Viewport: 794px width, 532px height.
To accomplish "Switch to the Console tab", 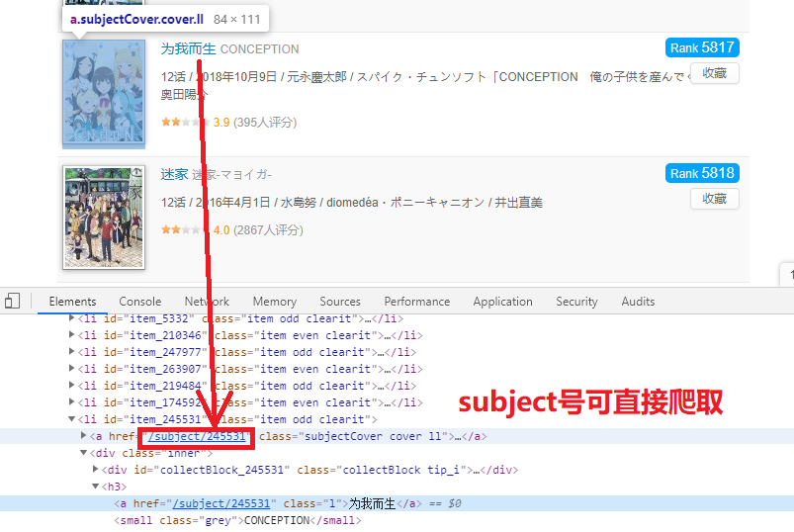I will tap(140, 302).
